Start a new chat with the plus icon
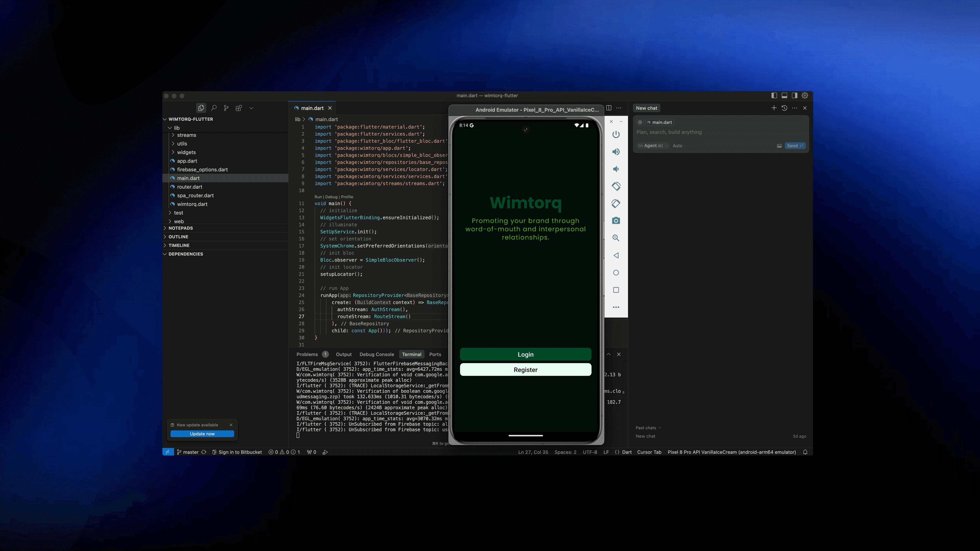The width and height of the screenshot is (980, 551). coord(774,108)
